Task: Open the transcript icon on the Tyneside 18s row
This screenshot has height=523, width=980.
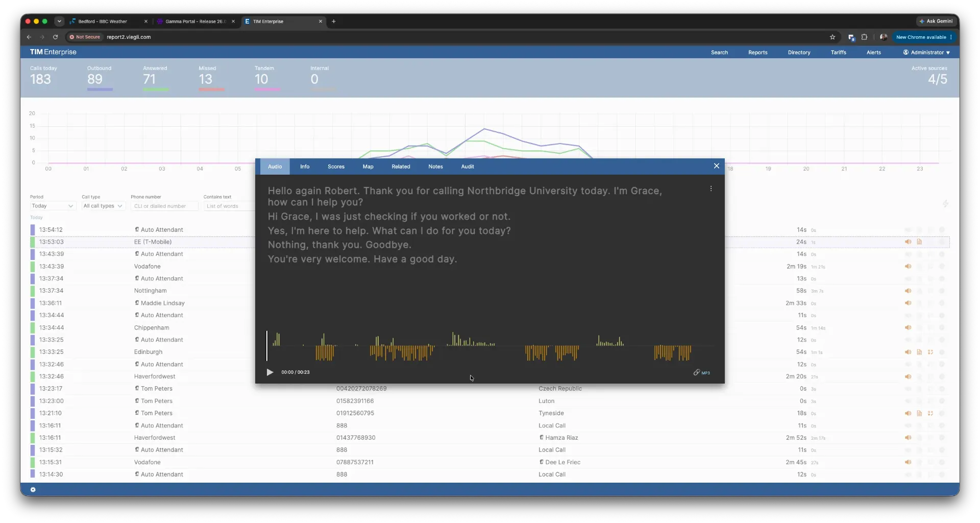Action: 919,414
